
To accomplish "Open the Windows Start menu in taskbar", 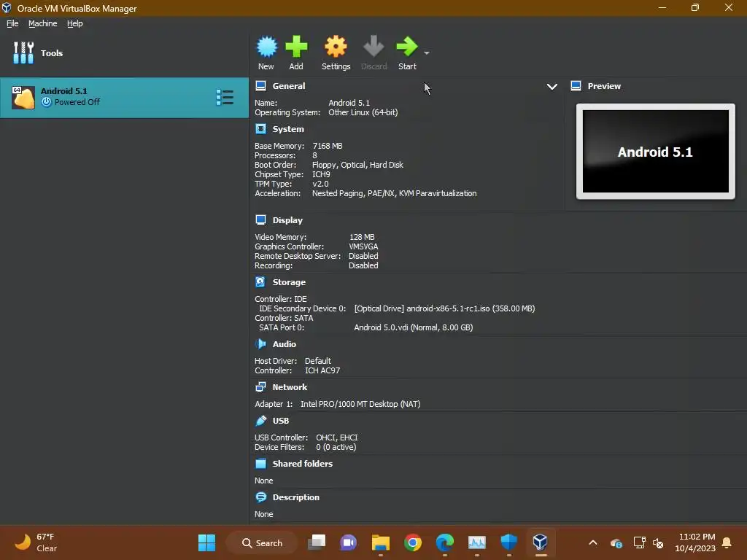I will coord(206,542).
